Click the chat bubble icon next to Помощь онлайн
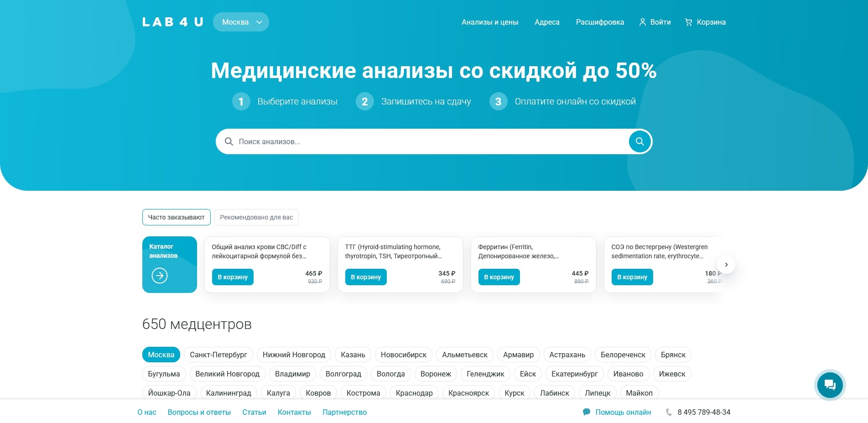This screenshot has width=868, height=423. 586,412
